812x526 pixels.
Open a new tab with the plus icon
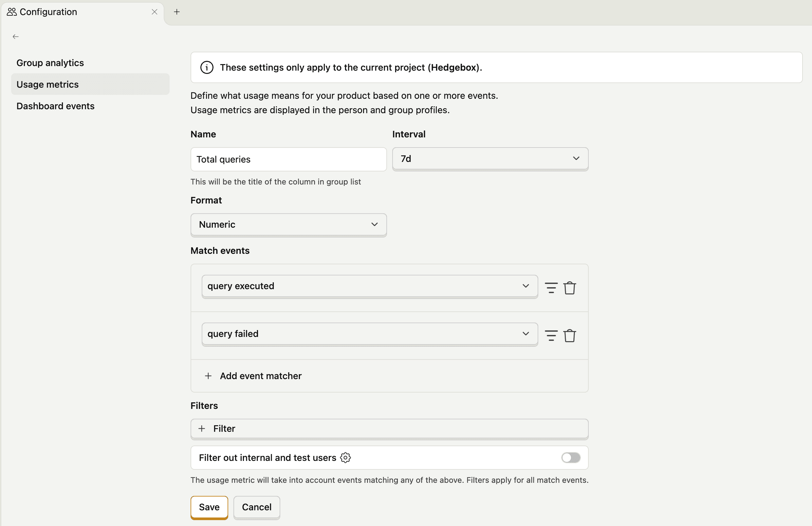pyautogui.click(x=177, y=11)
